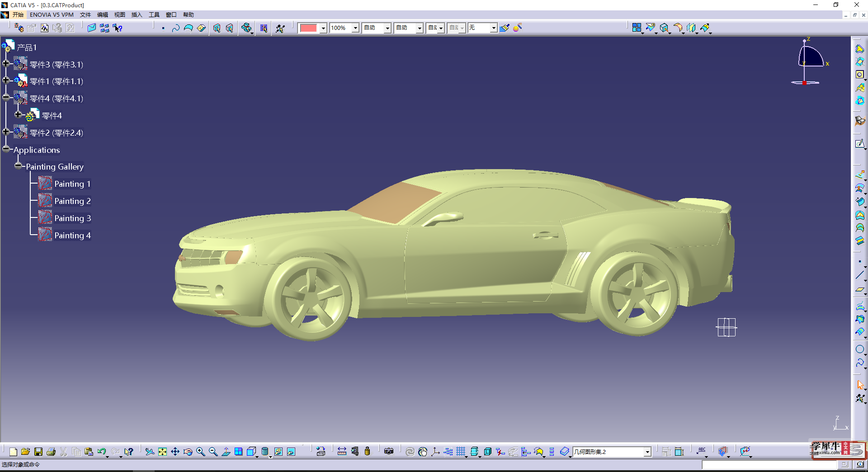Open the ENOVIA V5 VPM menu
Viewport: 868px width, 472px height.
click(52, 15)
